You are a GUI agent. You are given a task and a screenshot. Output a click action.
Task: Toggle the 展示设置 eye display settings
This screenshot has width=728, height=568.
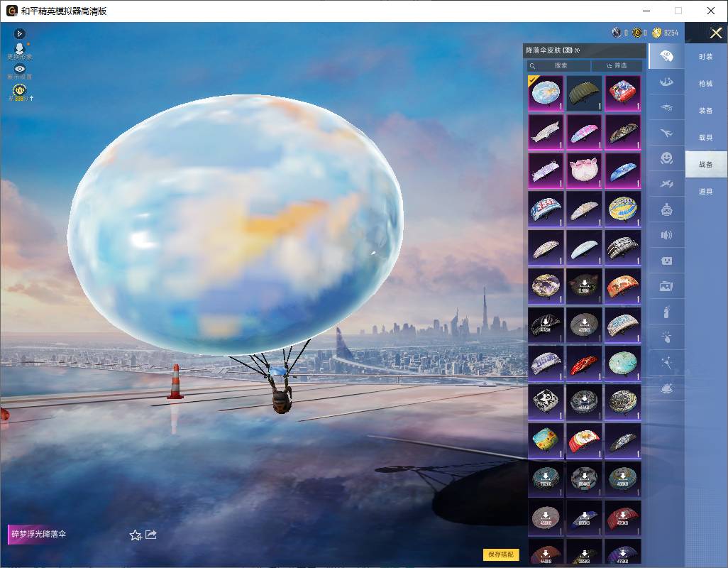19,72
